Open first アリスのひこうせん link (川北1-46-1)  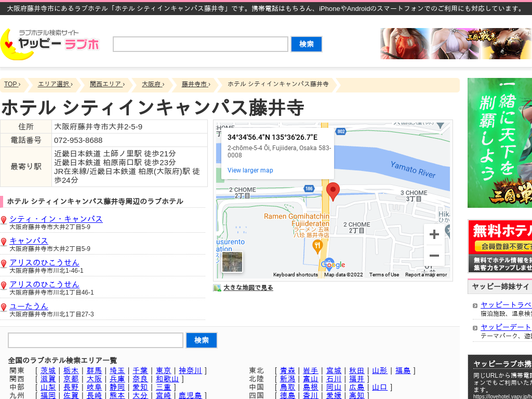coord(44,262)
